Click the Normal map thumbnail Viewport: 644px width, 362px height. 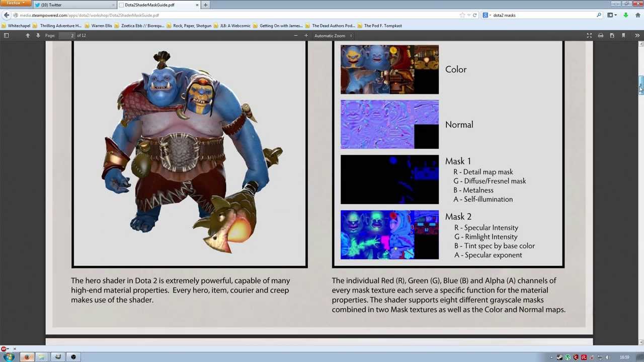coord(389,125)
